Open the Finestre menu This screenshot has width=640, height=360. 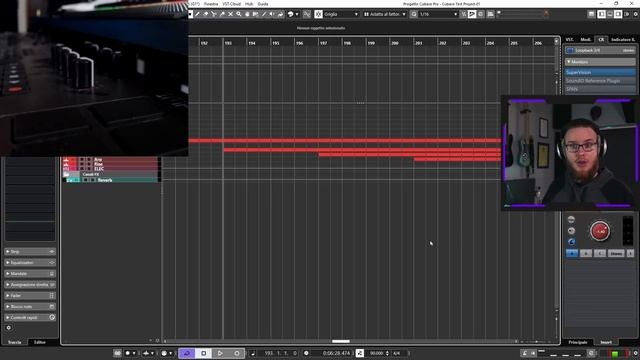211,4
